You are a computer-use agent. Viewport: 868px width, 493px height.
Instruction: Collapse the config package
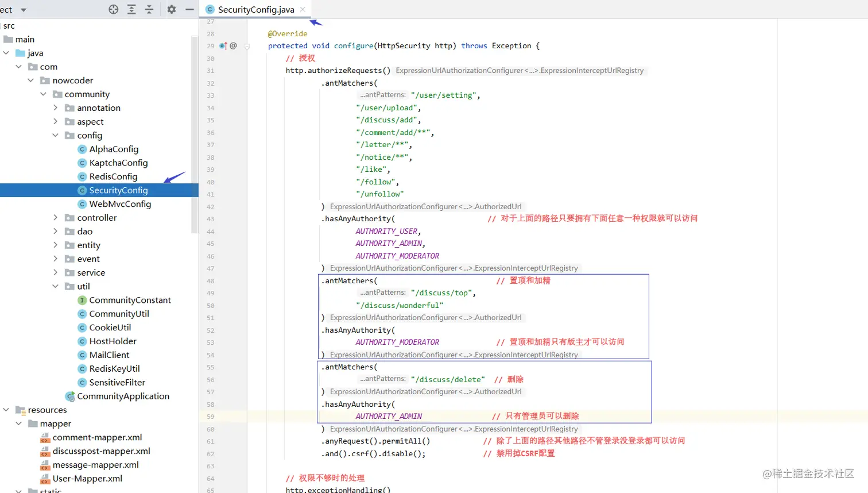(55, 136)
